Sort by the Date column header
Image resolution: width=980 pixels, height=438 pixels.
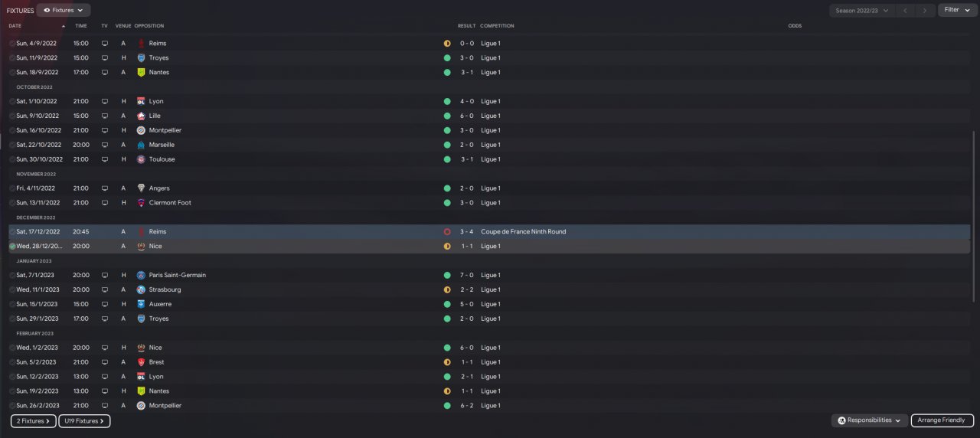15,26
